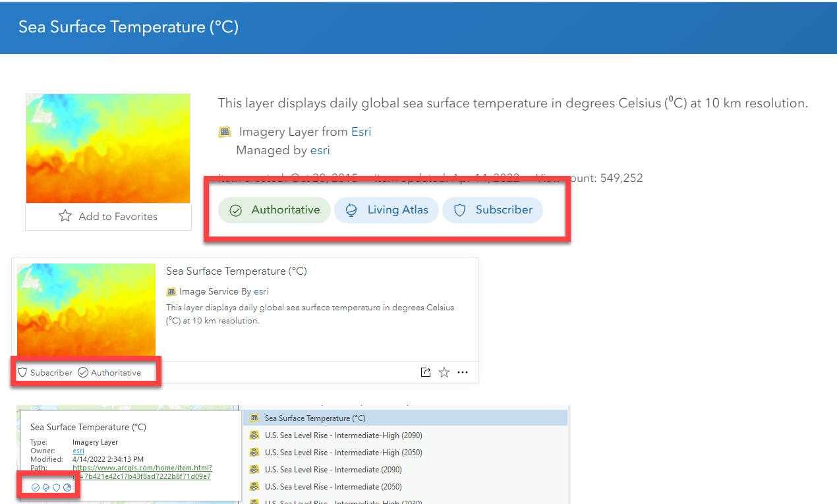The image size is (837, 504).
Task: Click the blue Subscriber badge
Action: pyautogui.click(x=492, y=210)
